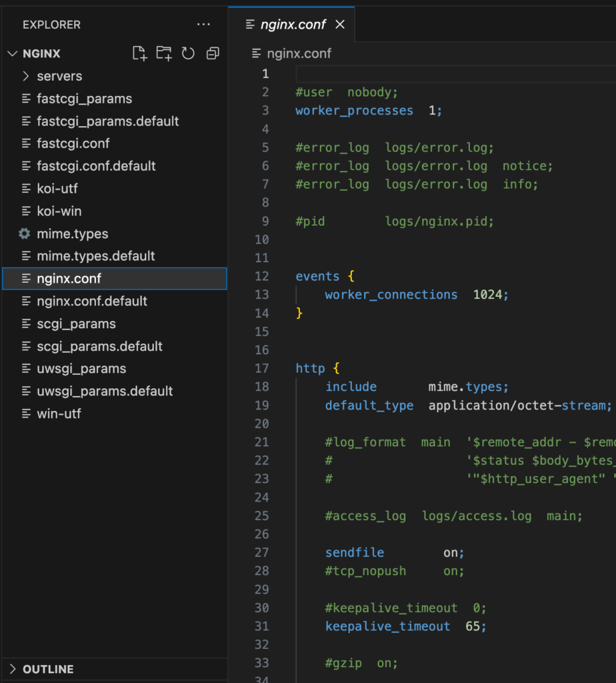Viewport: 616px width, 683px height.
Task: Close the nginx.conf tab
Action: 340,24
